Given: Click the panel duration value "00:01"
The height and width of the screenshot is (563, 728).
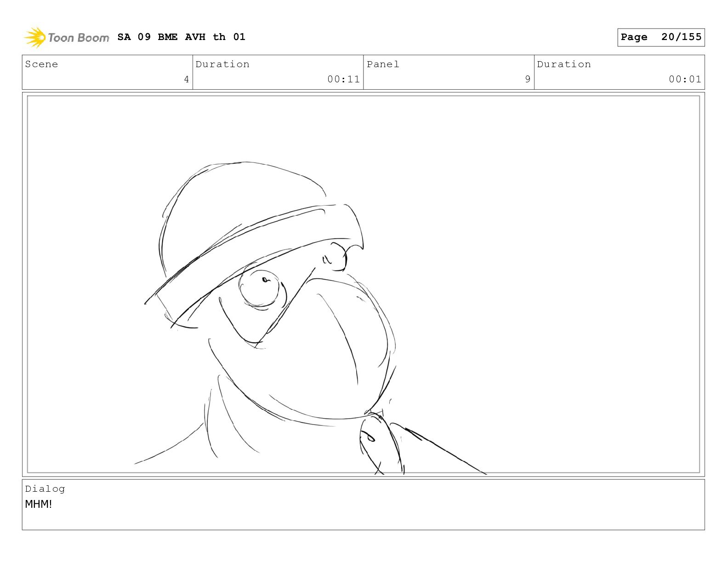Looking at the screenshot, I should click(x=685, y=79).
